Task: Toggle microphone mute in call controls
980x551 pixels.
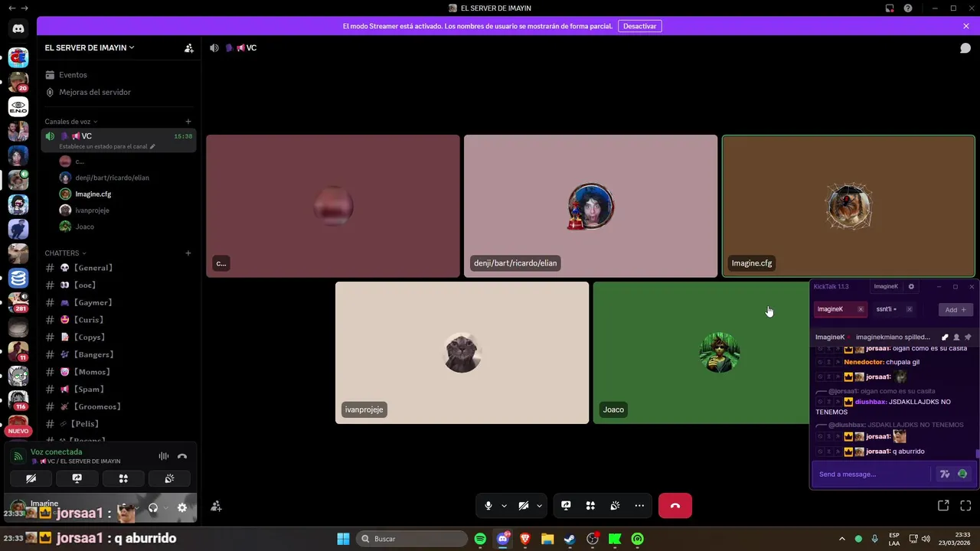Action: click(x=488, y=506)
